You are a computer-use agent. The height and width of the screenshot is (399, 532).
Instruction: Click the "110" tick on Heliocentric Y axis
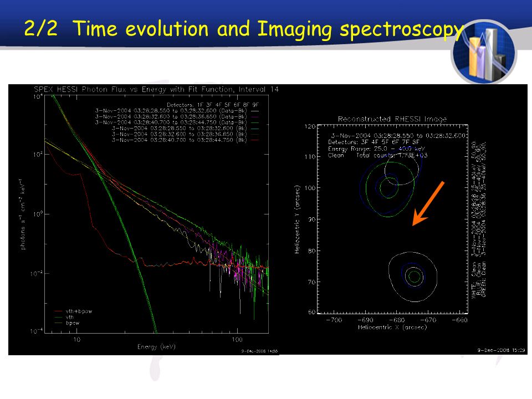(x=310, y=157)
